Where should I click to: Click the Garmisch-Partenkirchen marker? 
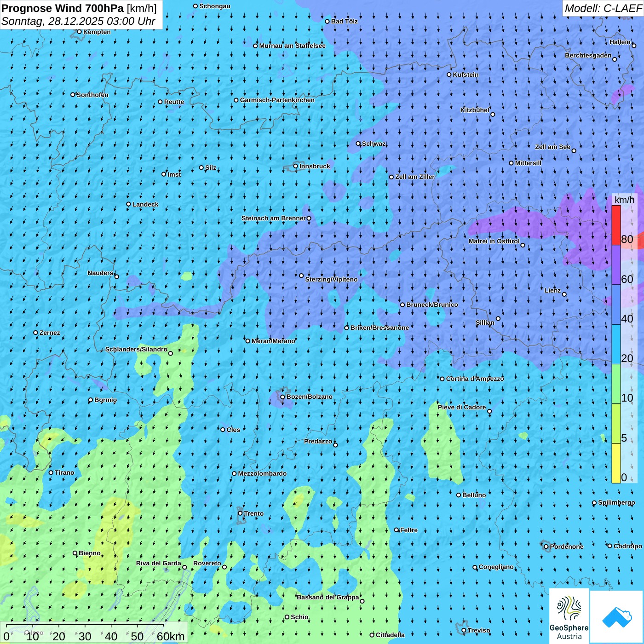click(x=236, y=100)
